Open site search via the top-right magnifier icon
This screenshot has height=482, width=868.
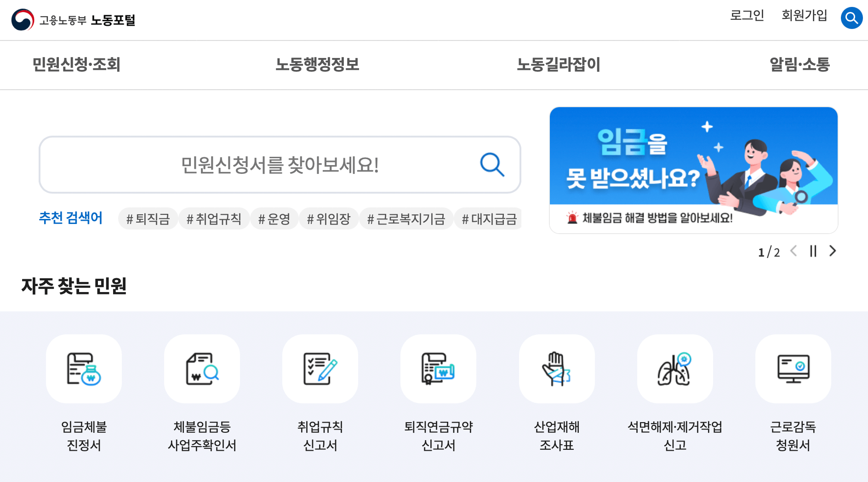[x=851, y=18]
